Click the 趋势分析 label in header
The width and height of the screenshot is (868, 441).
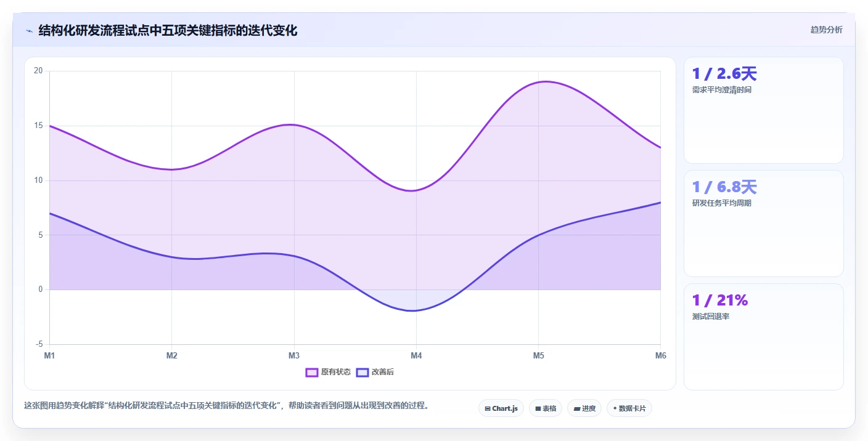[826, 30]
